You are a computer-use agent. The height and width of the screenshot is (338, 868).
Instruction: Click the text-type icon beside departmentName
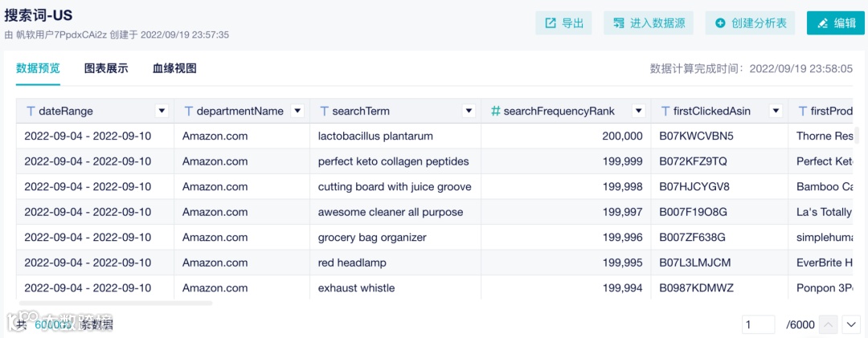click(189, 111)
